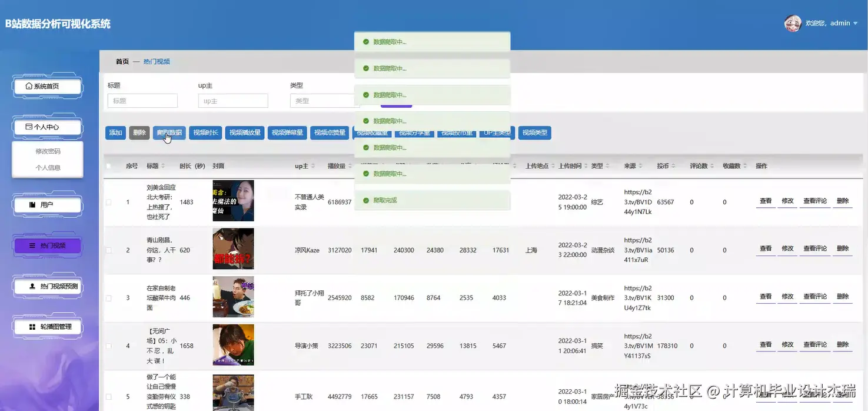The height and width of the screenshot is (411, 868).
Task: Check the box for row 5
Action: [x=108, y=397]
